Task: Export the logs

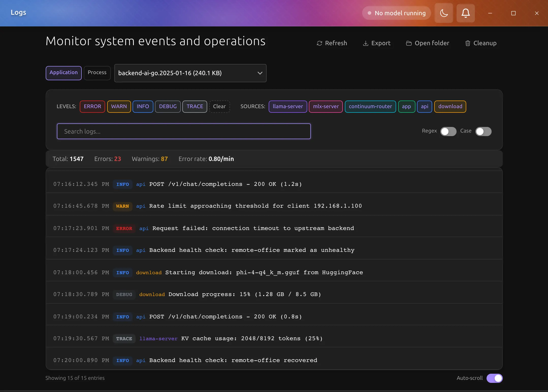Action: click(377, 43)
